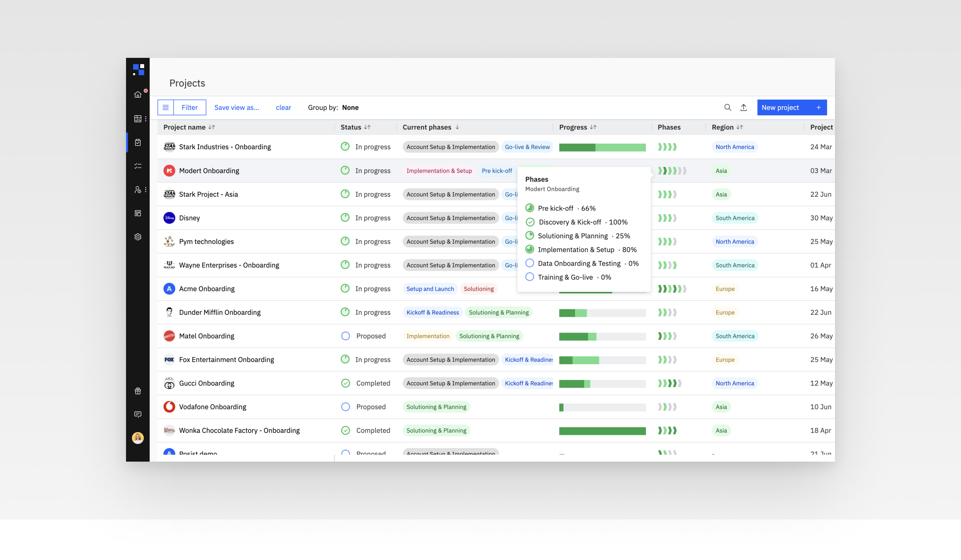Click the Proposed status circle for Matel Onboarding

tap(345, 336)
